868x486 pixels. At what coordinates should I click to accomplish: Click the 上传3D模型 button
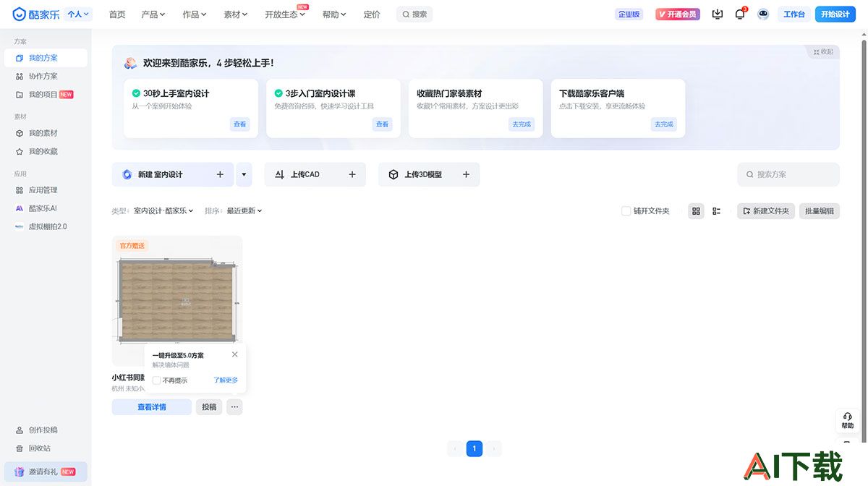pos(429,174)
